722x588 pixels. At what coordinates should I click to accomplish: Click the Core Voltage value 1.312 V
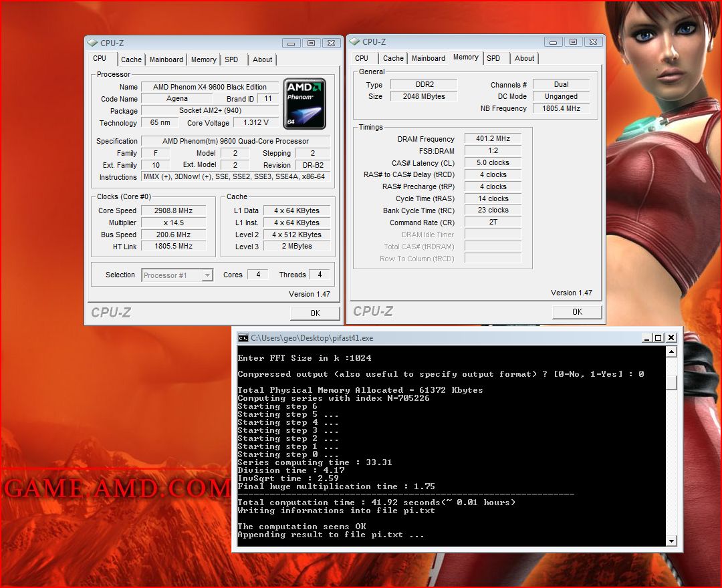256,122
